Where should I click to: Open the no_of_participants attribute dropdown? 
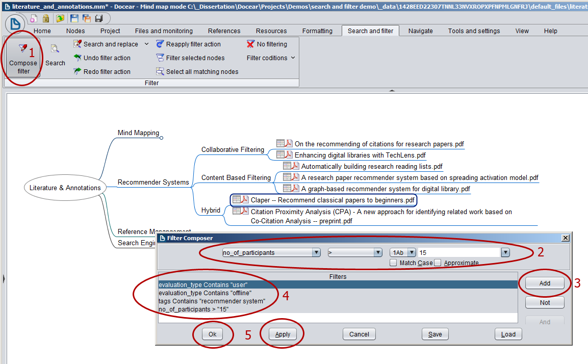tap(317, 252)
